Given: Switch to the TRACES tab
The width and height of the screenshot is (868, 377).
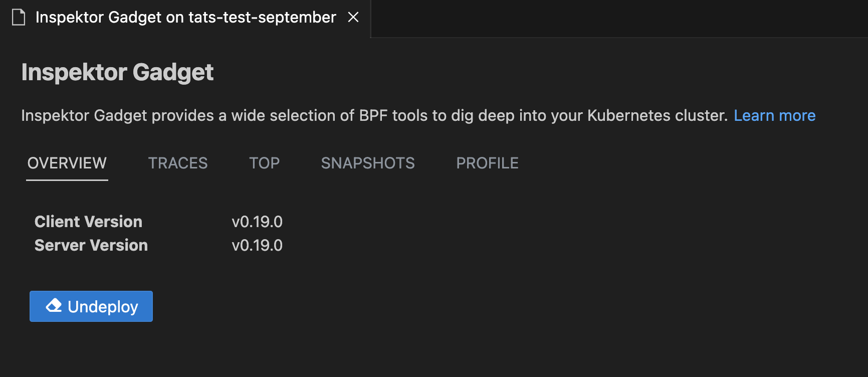Looking at the screenshot, I should click(x=178, y=163).
